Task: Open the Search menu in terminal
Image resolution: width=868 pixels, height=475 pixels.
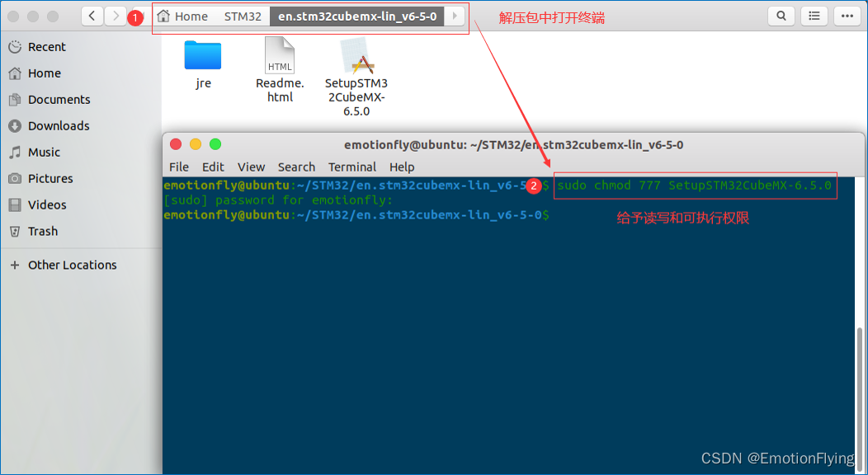Action: (x=296, y=167)
